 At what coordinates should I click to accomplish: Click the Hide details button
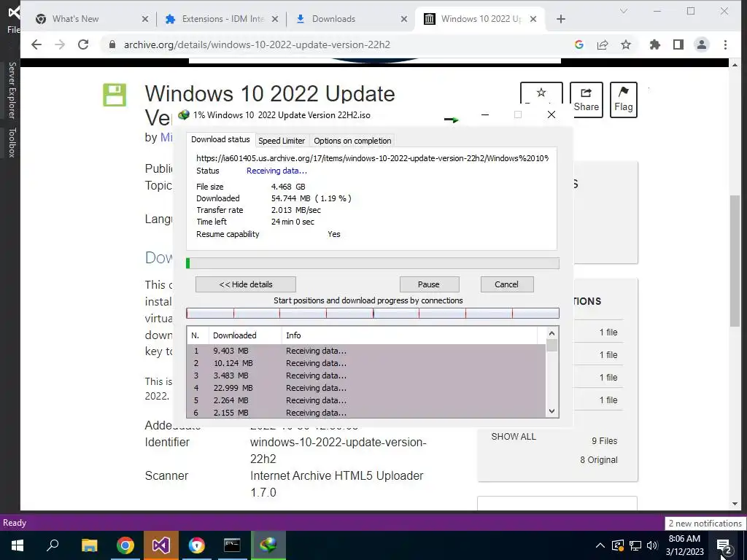[246, 284]
